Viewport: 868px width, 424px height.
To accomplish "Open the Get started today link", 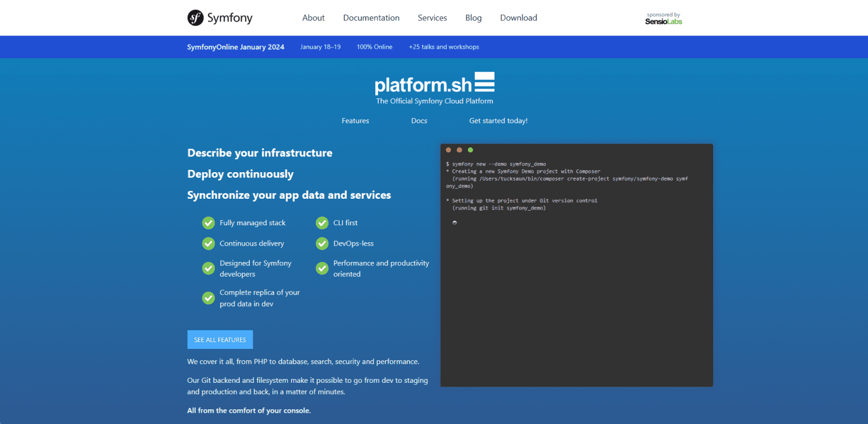I will [498, 120].
